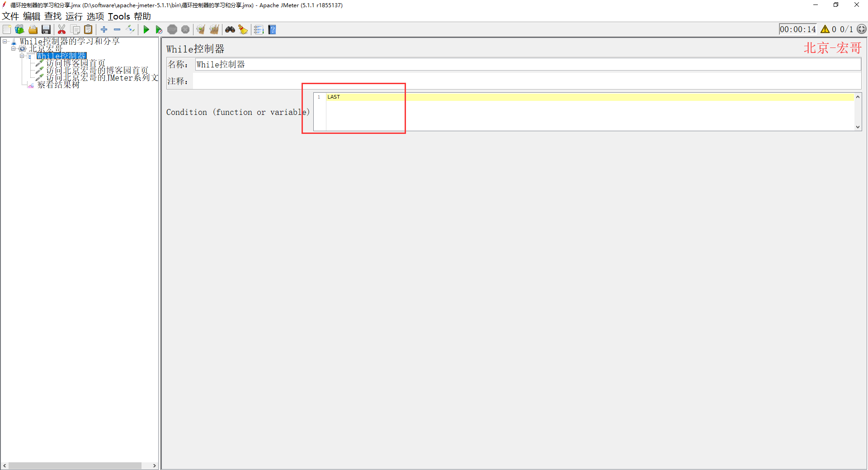Image resolution: width=868 pixels, height=470 pixels.
Task: Save the test plan with floppy icon
Action: [x=46, y=29]
